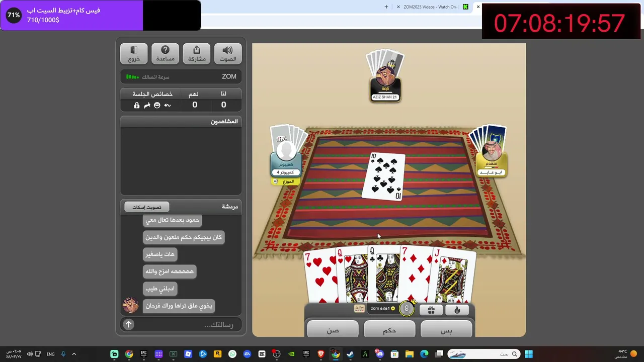Click the لهم team score 0
Viewport: 644px width, 362px height.
(x=195, y=105)
